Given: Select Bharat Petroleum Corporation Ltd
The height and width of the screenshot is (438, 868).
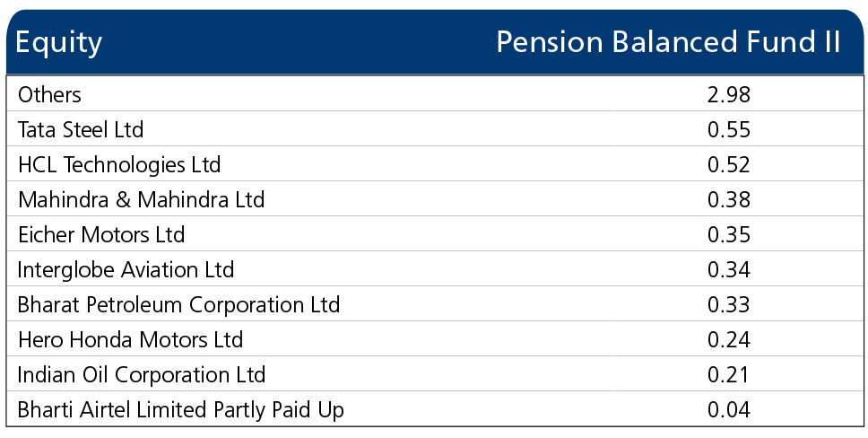Looking at the screenshot, I should click(178, 304).
